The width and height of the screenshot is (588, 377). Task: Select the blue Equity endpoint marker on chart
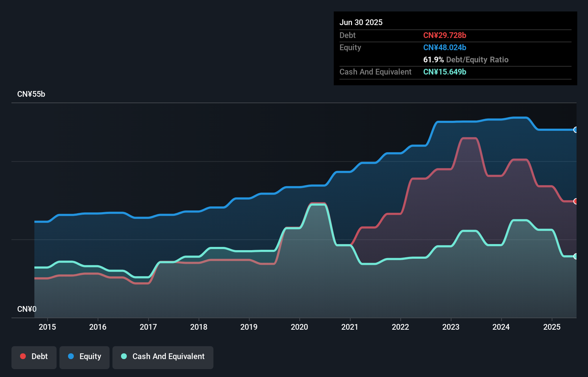[x=575, y=130]
